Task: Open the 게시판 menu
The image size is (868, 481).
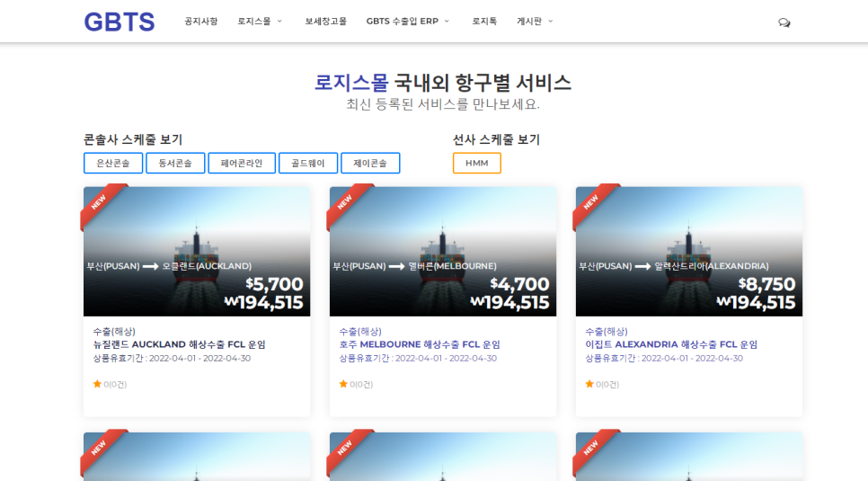Action: tap(529, 21)
